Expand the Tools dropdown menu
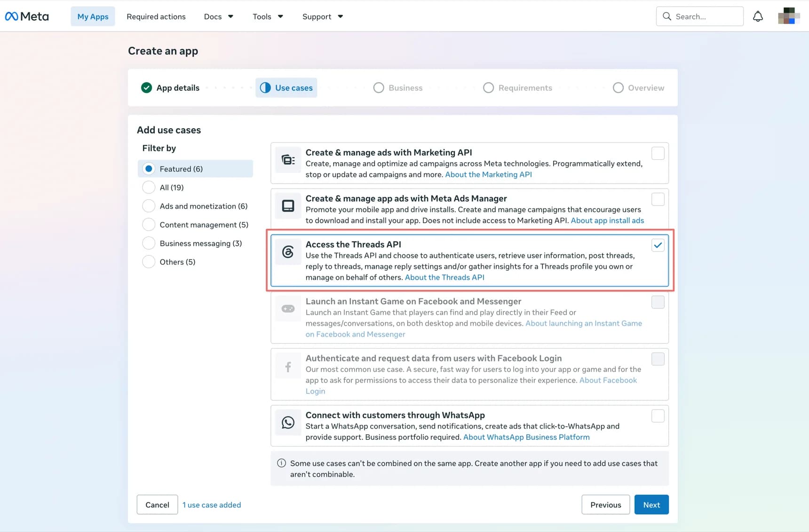This screenshot has width=809, height=532. [268, 16]
